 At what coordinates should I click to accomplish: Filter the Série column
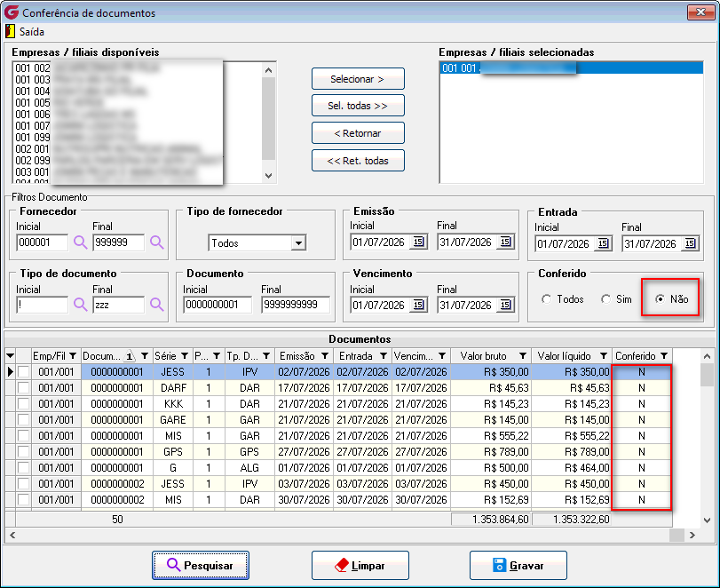pos(185,356)
